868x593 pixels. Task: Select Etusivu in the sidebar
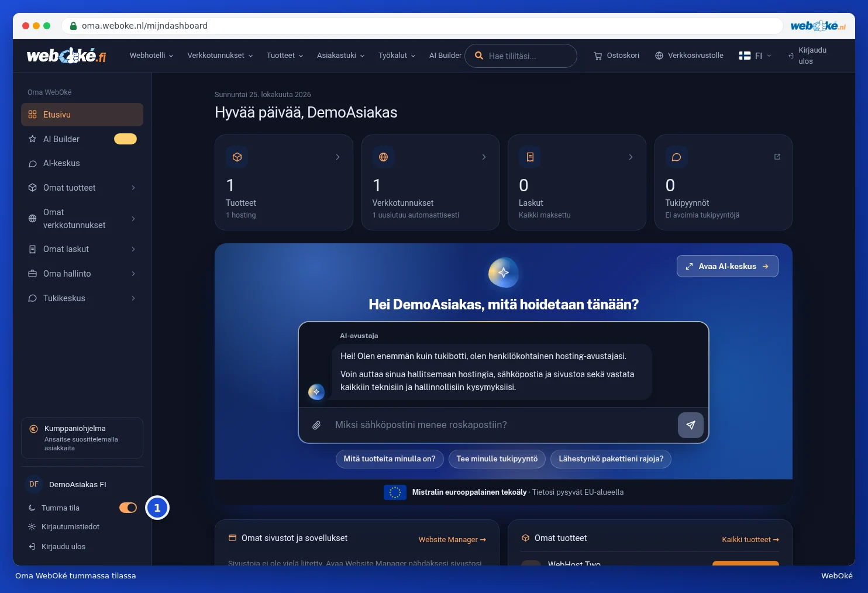(82, 115)
